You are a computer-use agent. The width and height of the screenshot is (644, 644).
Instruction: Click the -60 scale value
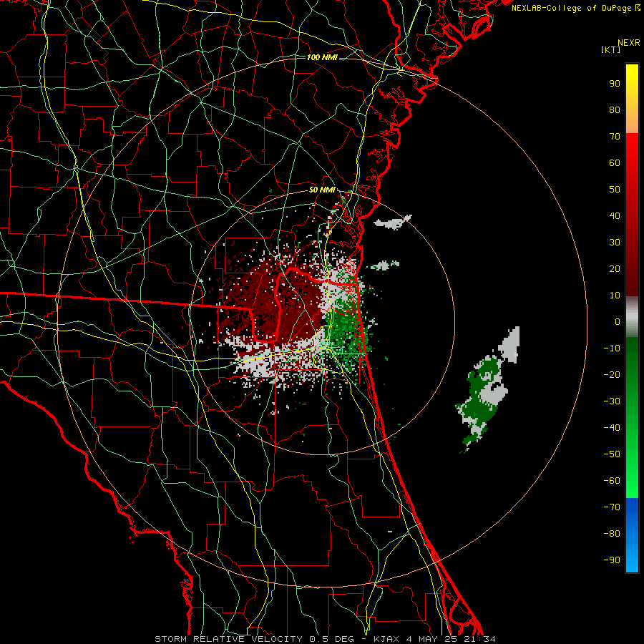click(x=612, y=481)
